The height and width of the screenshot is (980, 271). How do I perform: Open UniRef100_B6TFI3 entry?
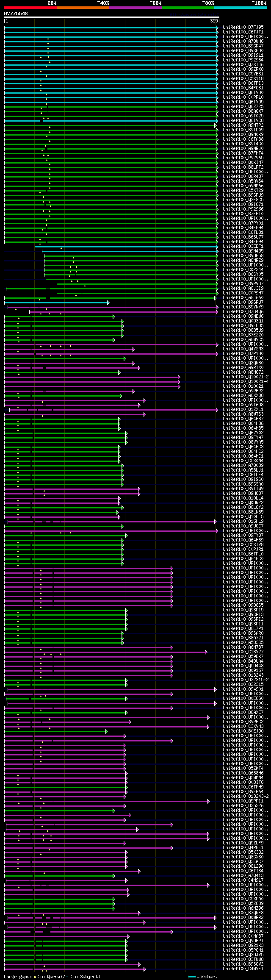243,83
